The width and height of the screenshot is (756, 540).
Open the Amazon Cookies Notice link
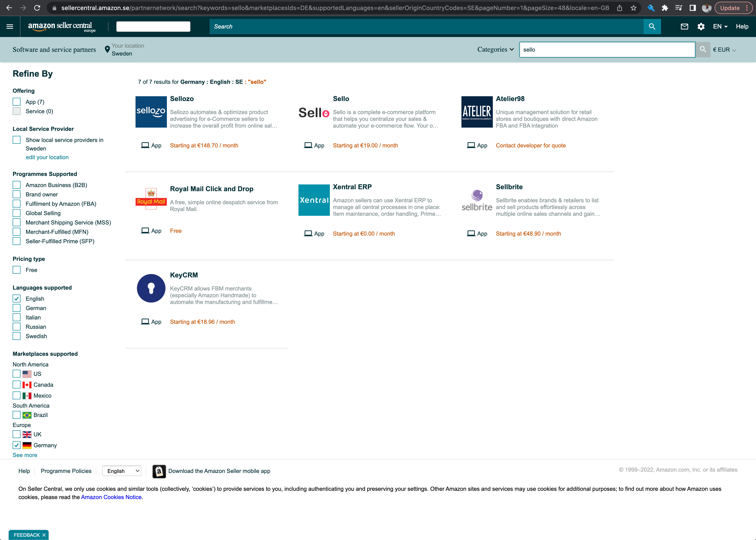[111, 497]
